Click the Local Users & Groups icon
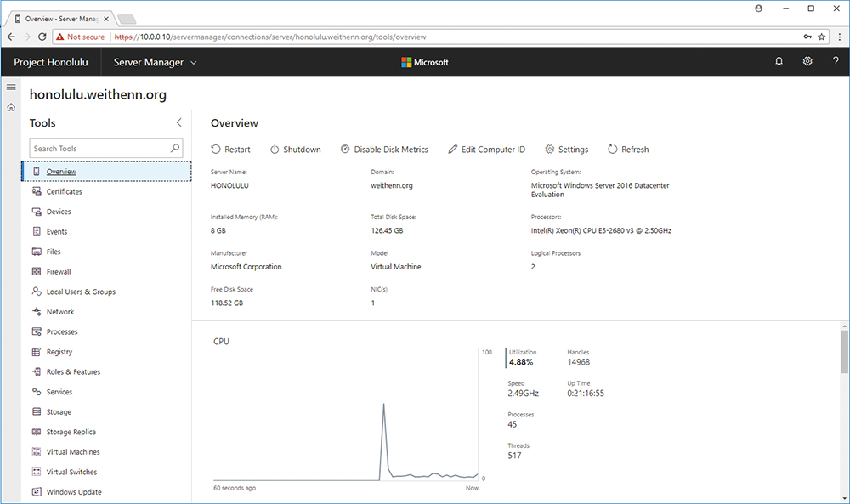The width and height of the screenshot is (850, 504). [37, 292]
